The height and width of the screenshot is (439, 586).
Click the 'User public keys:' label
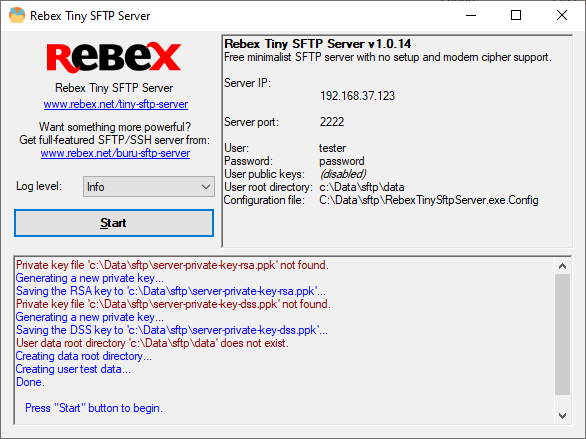(x=265, y=174)
